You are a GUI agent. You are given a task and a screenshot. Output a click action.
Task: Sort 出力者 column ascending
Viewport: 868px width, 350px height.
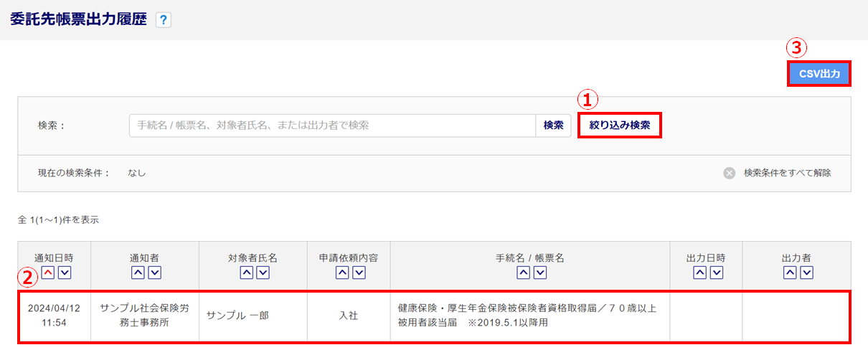[x=790, y=273]
